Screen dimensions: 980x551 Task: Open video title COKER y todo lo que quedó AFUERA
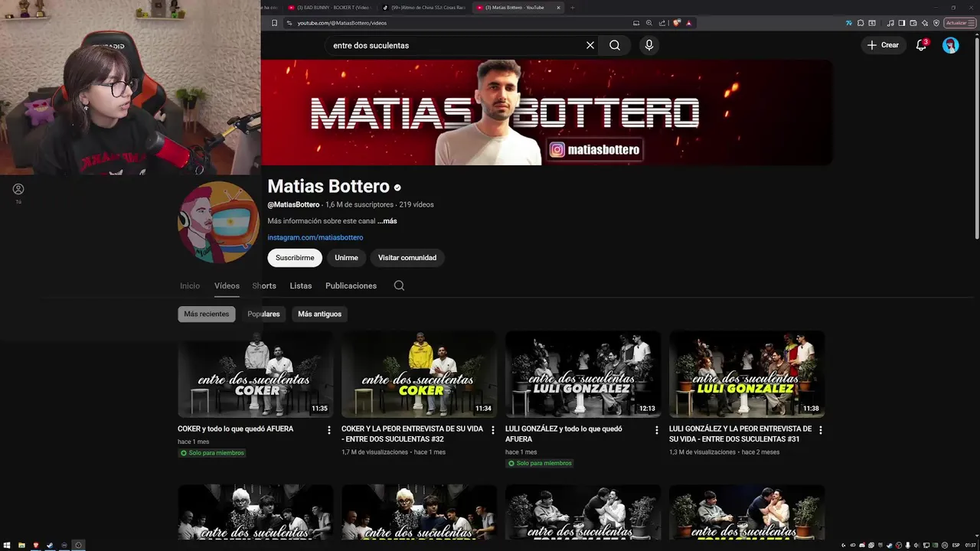(x=236, y=429)
